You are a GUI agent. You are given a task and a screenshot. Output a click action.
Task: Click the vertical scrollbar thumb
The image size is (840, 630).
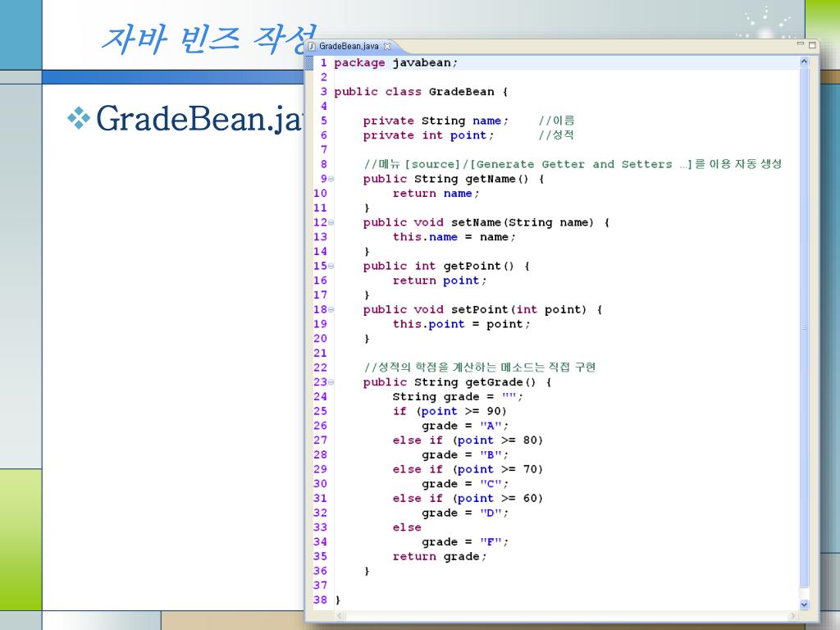click(804, 326)
